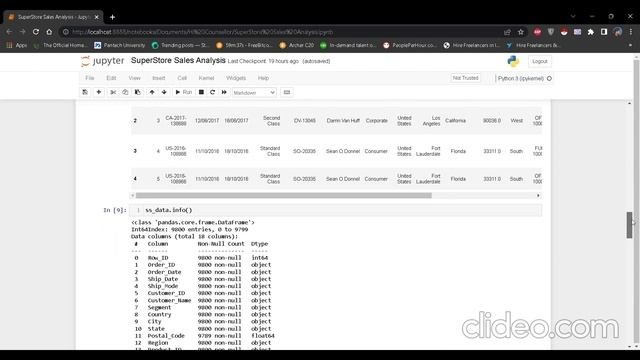Click the Python 3 kernel status indicator circle
Viewport: 640px width, 360px height.
pyautogui.click(x=549, y=78)
